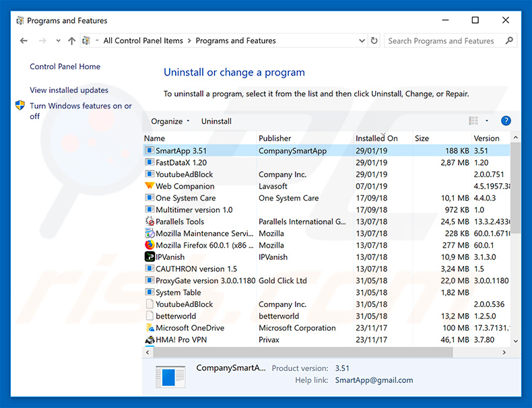Click the IPVanish program icon
The height and width of the screenshot is (408, 532).
pyautogui.click(x=149, y=257)
